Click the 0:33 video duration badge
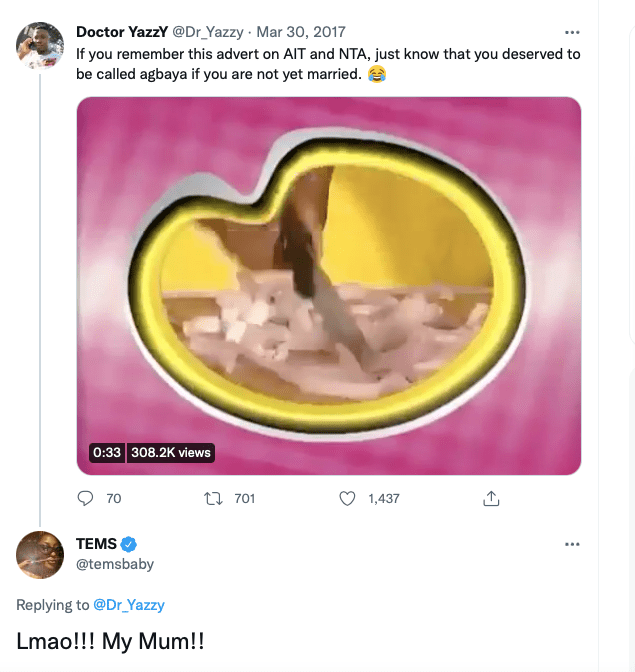This screenshot has width=635, height=672. (107, 452)
